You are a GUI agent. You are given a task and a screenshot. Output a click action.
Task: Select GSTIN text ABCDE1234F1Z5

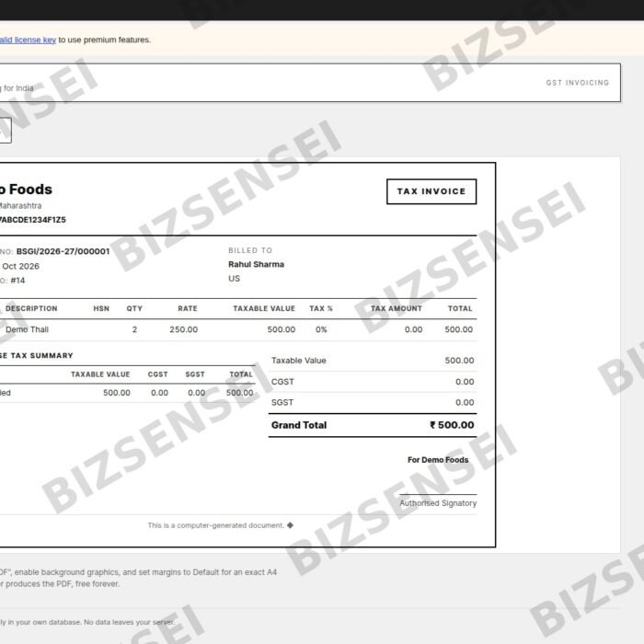(x=33, y=220)
